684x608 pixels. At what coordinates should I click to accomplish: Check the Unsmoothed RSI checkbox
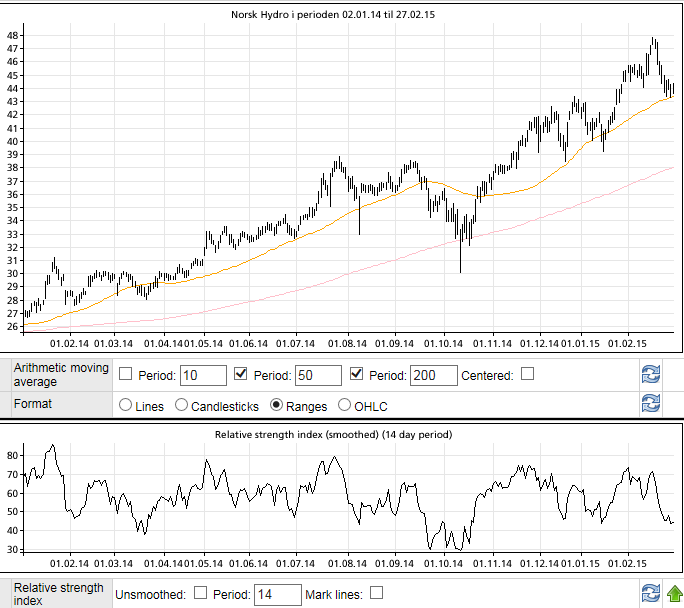pos(200,593)
